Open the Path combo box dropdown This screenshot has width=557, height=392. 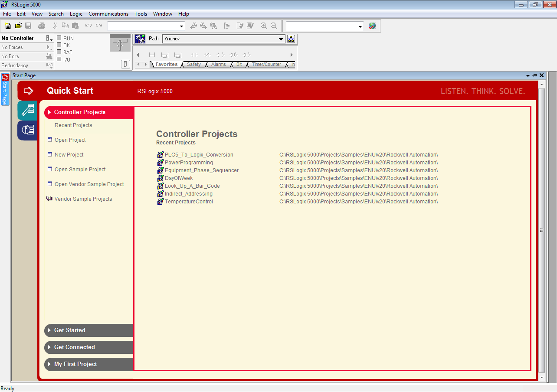tap(281, 39)
